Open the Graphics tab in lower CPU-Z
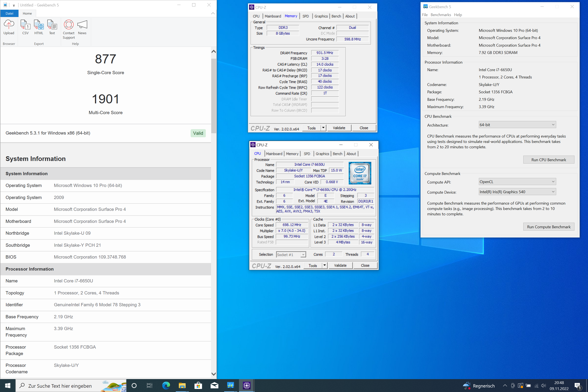588x392 pixels. pyautogui.click(x=322, y=154)
